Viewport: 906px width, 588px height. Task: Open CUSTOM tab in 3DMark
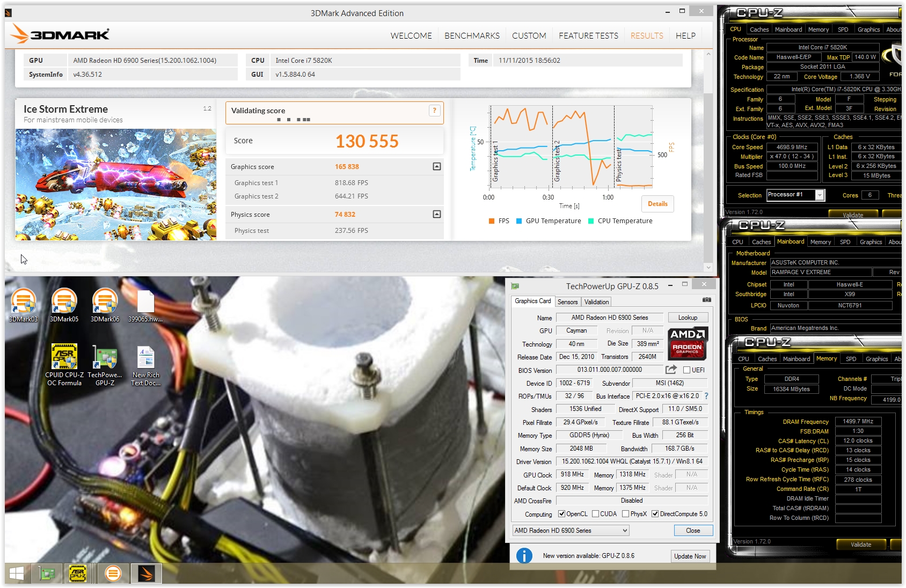pyautogui.click(x=529, y=36)
